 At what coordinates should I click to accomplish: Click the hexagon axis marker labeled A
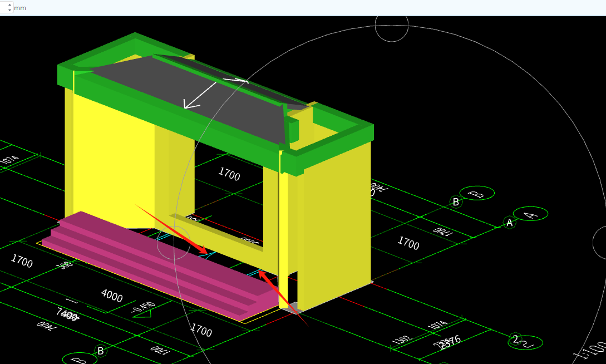pos(510,223)
